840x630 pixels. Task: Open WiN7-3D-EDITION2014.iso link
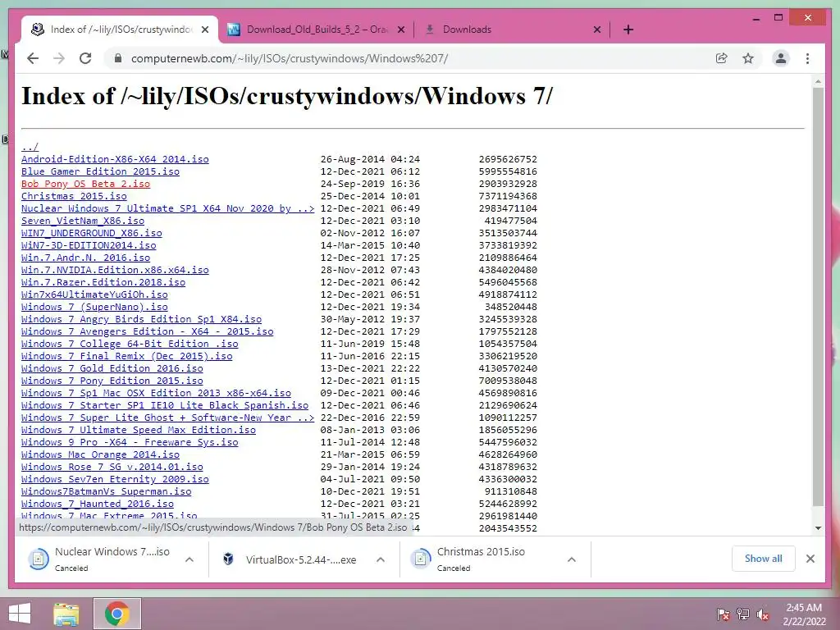89,245
